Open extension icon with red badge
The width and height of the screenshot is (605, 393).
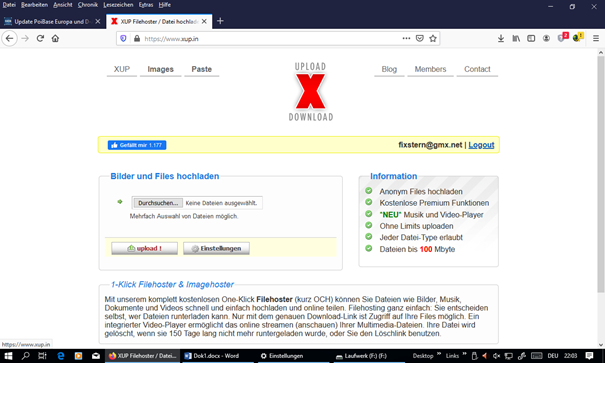pos(563,38)
